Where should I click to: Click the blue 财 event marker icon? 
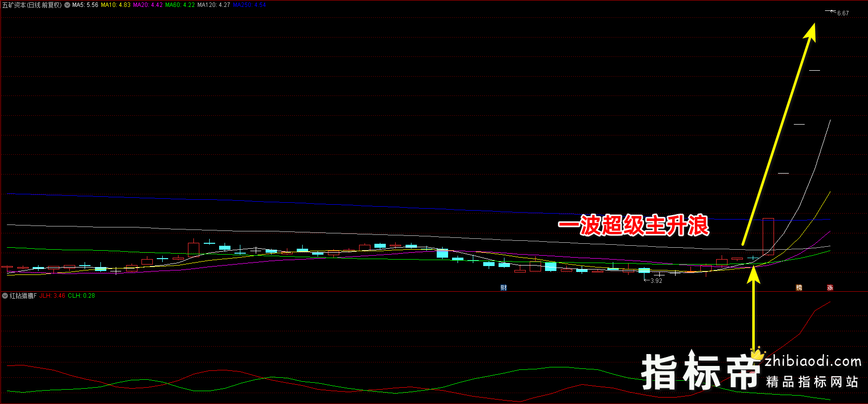(x=503, y=288)
